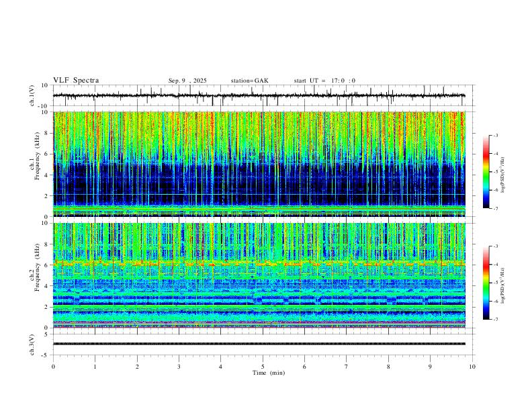Viewport: 532px width, 411px height.
Task: Click the time axis tick label "3"
Action: 179,367
